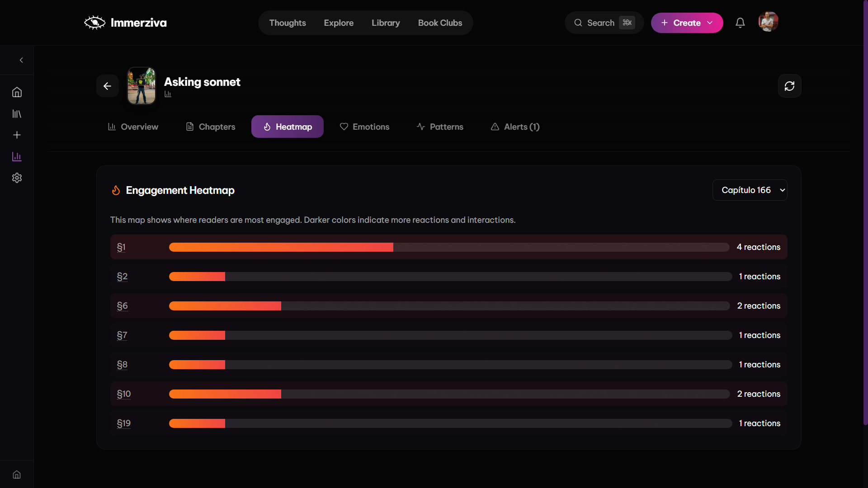
Task: Go back using the left arrow button
Action: coord(107,86)
